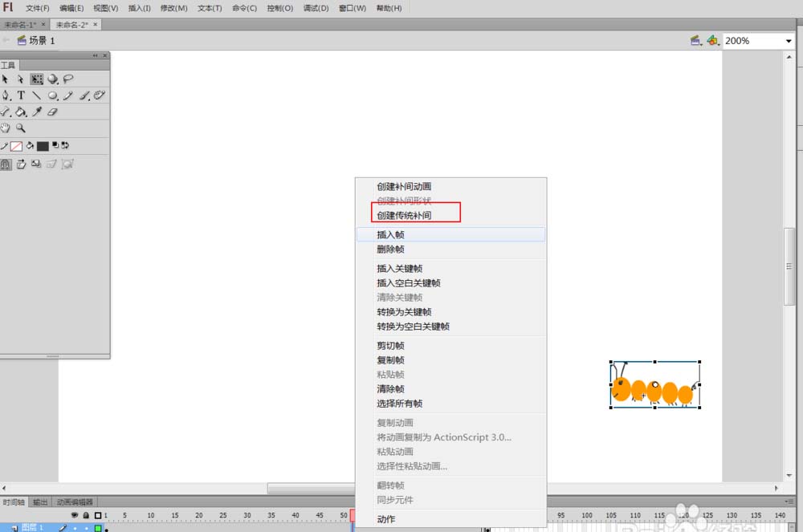This screenshot has width=803, height=532.
Task: Choose 插入关键帧 from context menu
Action: [x=450, y=269]
